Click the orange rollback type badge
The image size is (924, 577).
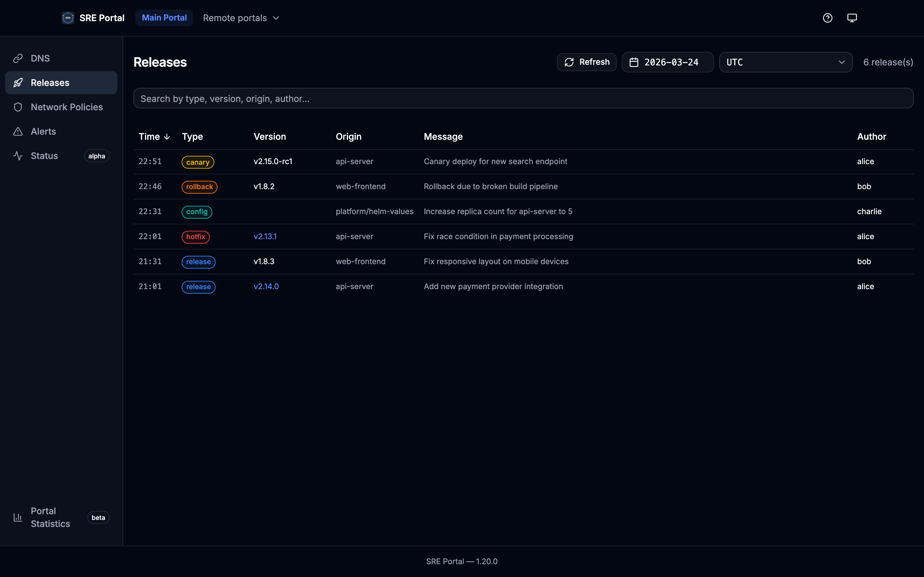(x=199, y=187)
